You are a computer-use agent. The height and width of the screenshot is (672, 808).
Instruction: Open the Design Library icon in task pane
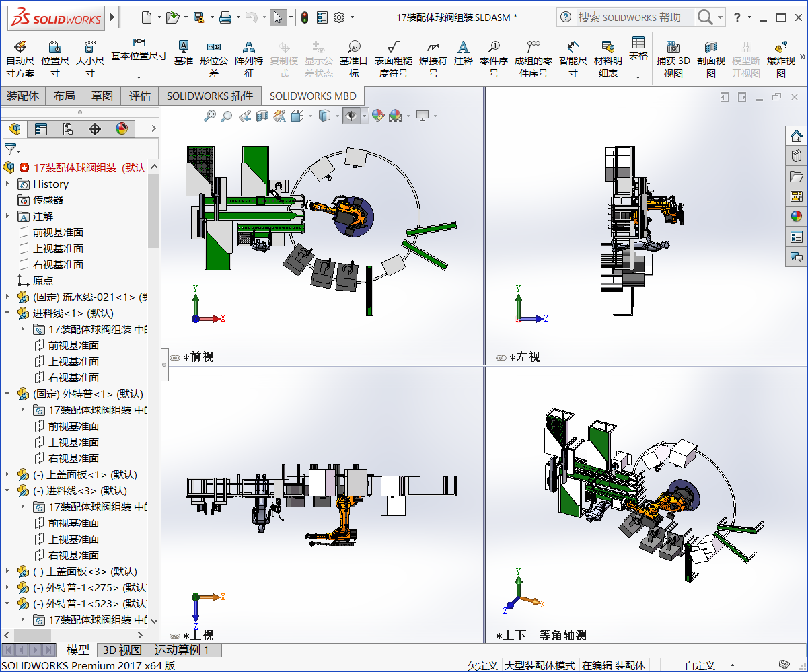pyautogui.click(x=797, y=155)
